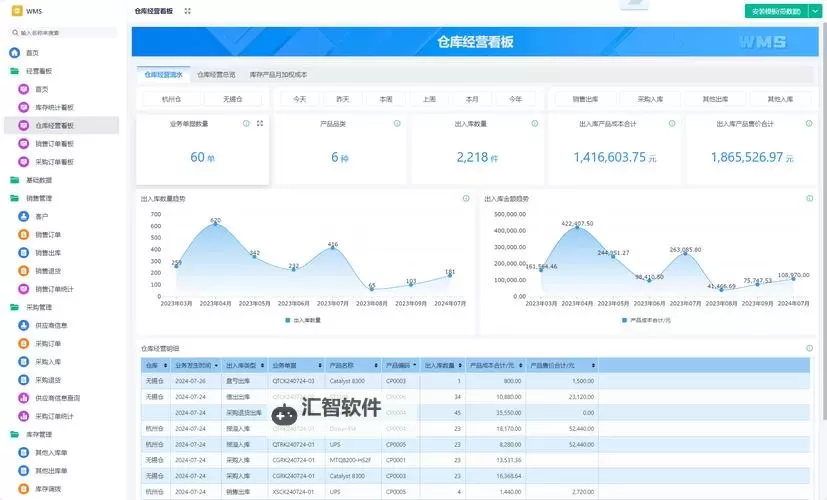Open 客户 via its sidebar icon

point(24,216)
